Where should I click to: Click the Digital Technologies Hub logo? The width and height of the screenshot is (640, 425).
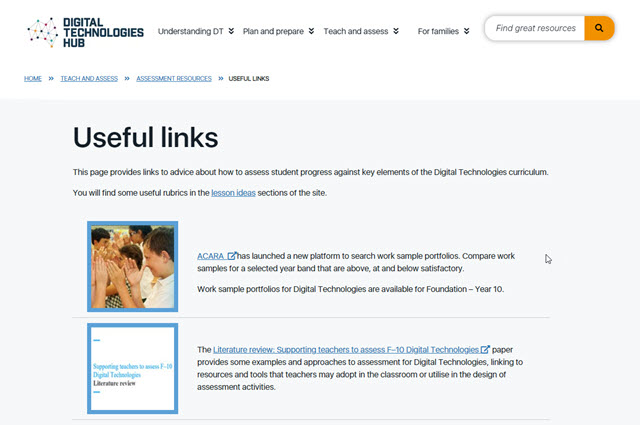tap(85, 32)
